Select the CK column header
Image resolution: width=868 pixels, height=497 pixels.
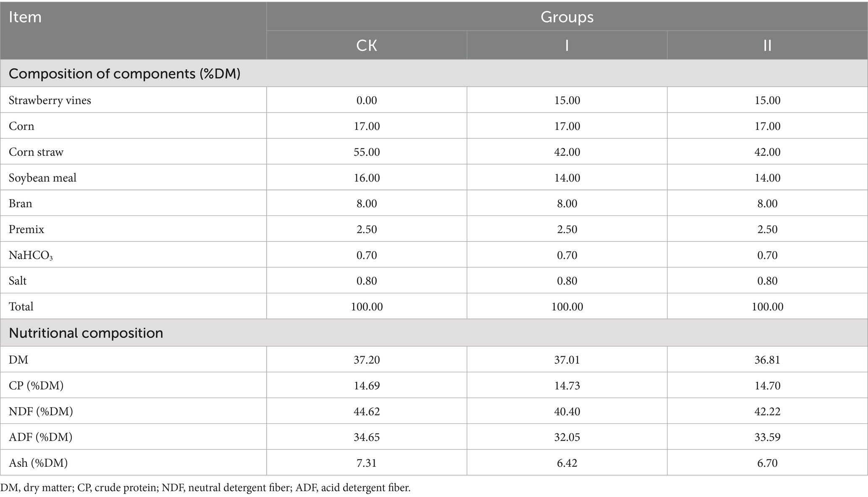367,45
